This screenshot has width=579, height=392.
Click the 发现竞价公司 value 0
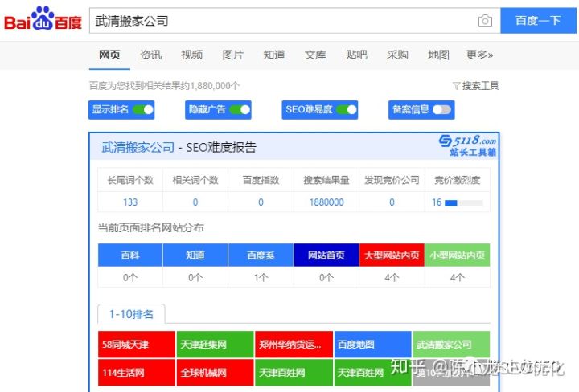[x=392, y=202]
